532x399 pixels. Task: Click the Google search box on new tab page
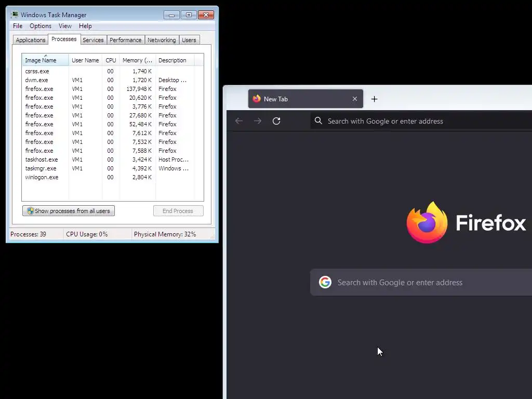pyautogui.click(x=421, y=282)
